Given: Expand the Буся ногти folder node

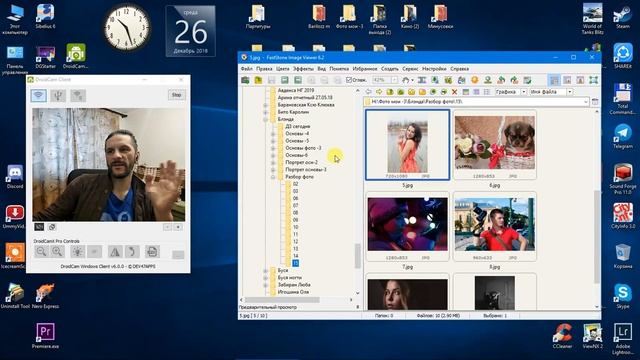Looking at the screenshot, I should coord(266,278).
